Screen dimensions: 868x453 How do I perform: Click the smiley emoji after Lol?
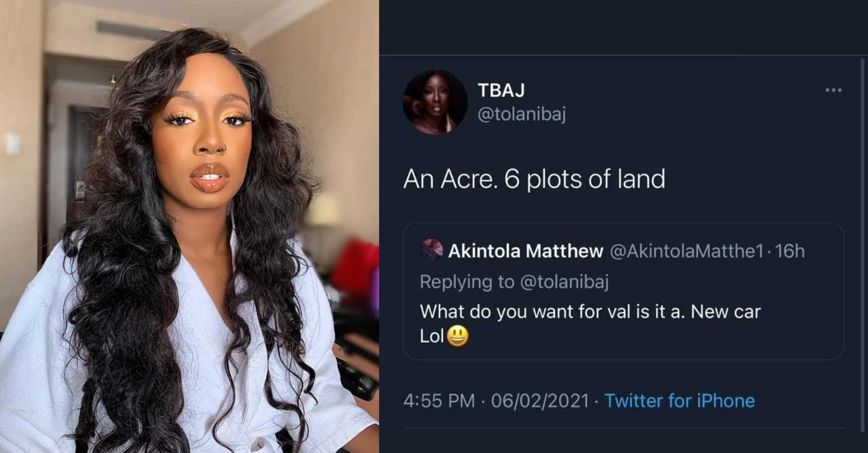[x=457, y=337]
